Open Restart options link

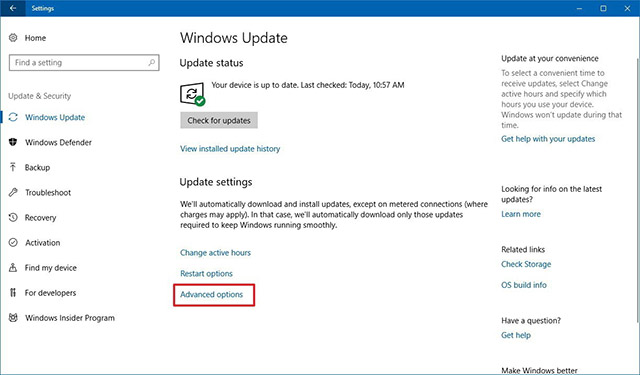(x=206, y=273)
